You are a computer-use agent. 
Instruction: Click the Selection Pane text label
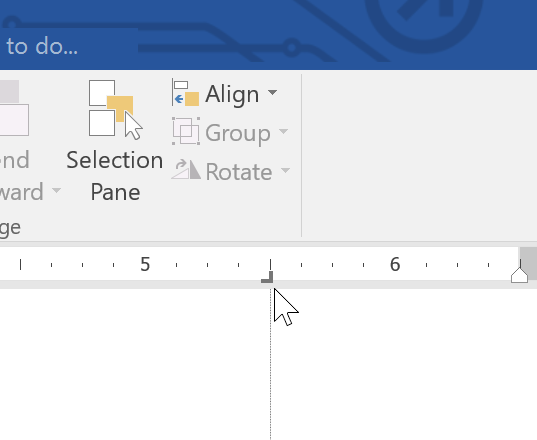(115, 176)
